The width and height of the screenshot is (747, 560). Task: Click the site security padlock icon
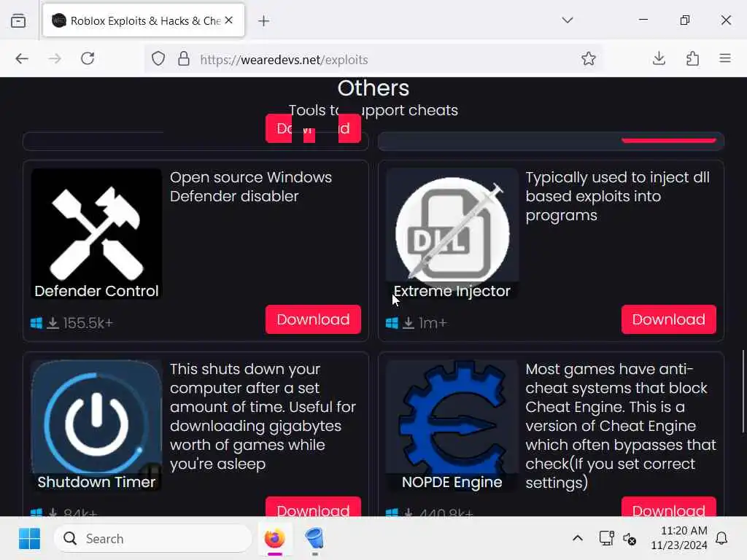183,59
